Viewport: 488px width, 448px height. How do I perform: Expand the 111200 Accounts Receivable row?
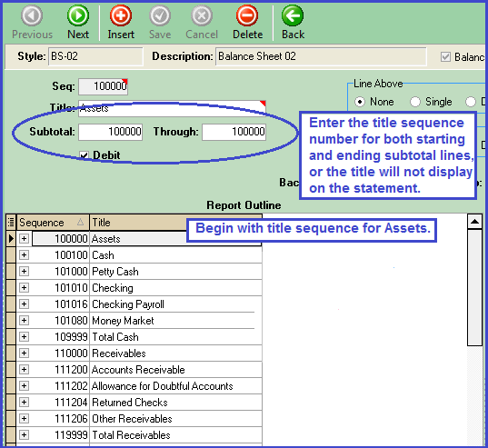point(24,369)
